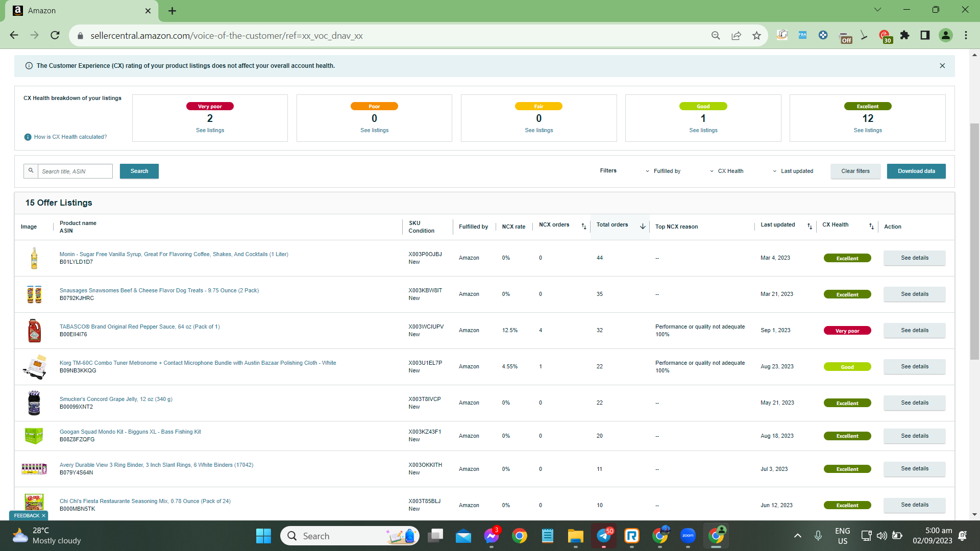The image size is (980, 551).
Task: Open Windows Start menu
Action: [263, 536]
